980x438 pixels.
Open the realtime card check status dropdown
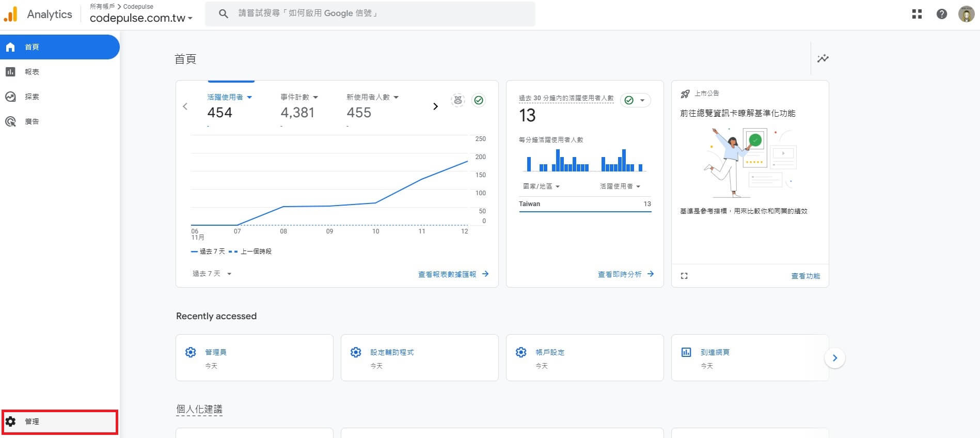[635, 100]
